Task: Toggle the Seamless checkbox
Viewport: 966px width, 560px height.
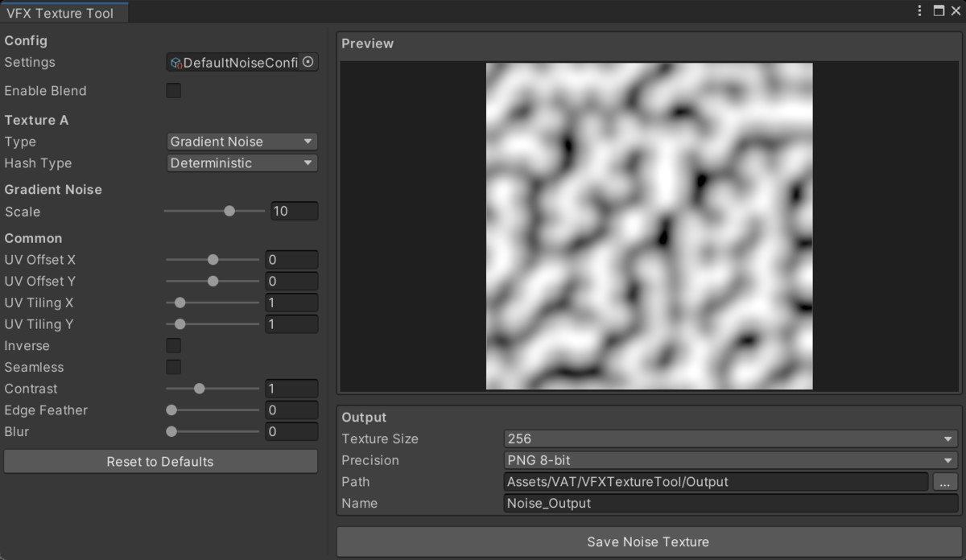Action: pos(173,367)
